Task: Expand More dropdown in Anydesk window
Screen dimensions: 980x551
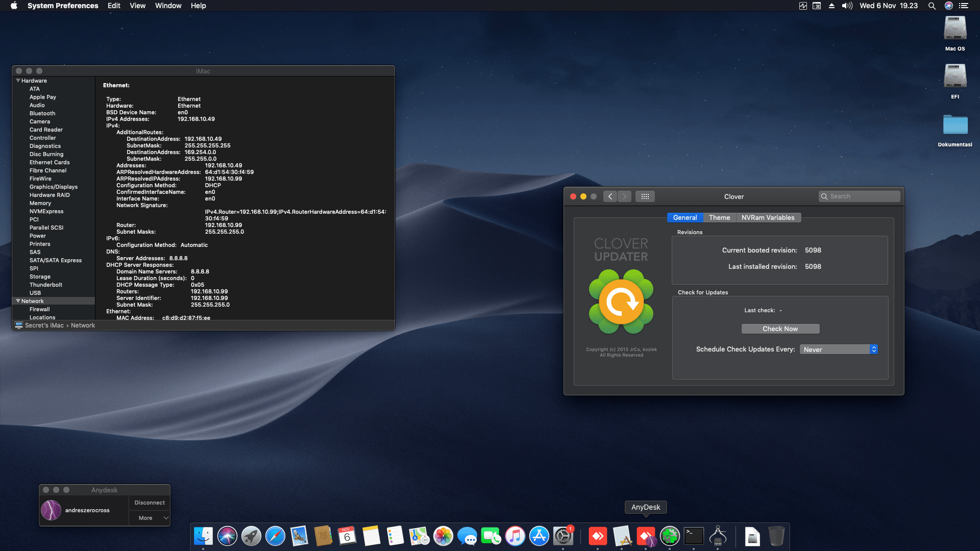Action: click(x=149, y=518)
